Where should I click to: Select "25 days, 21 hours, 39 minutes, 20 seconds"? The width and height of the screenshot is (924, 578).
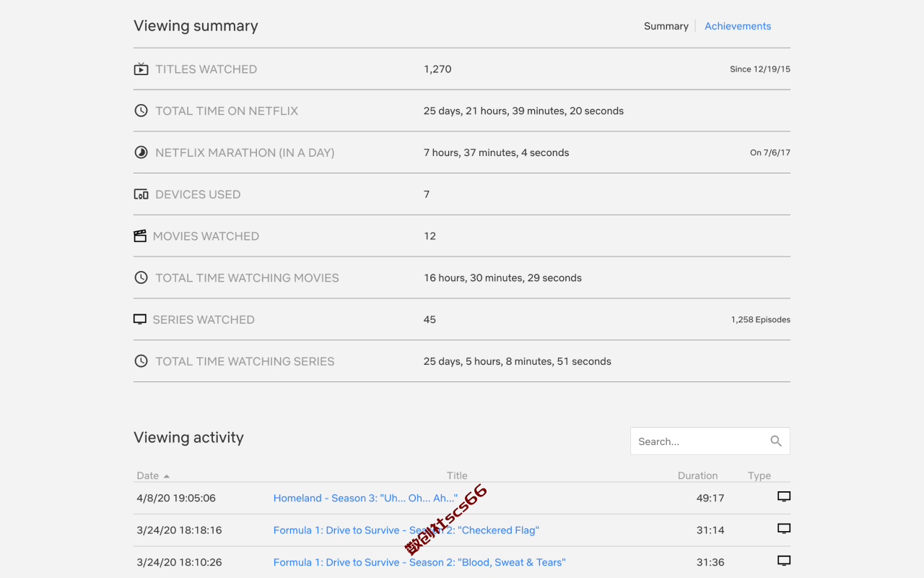523,111
